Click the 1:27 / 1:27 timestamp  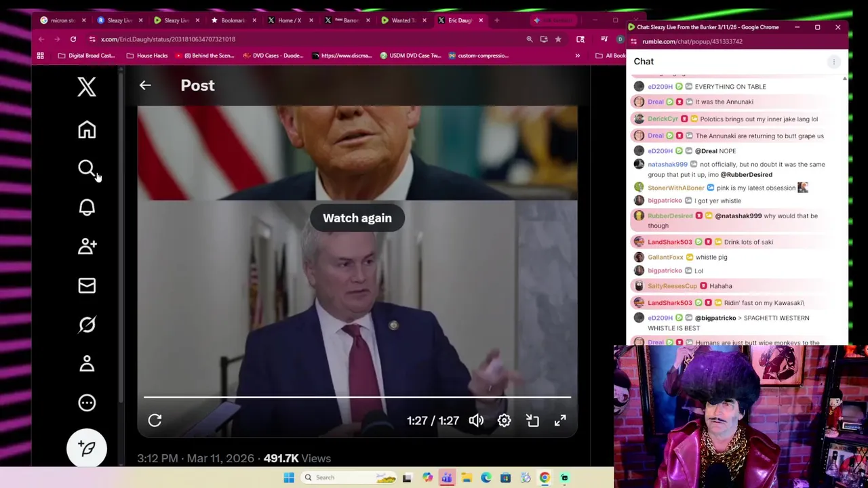click(433, 421)
